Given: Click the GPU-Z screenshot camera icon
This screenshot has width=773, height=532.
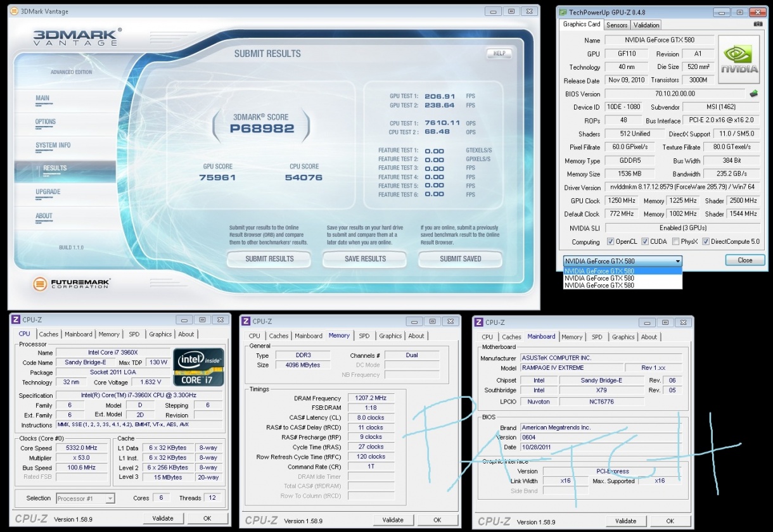Looking at the screenshot, I should click(x=758, y=24).
